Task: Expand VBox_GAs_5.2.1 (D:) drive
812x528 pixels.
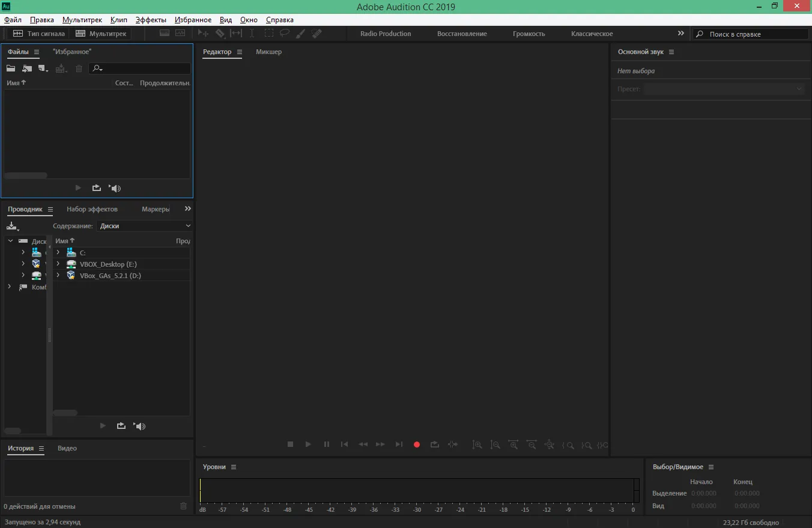Action: tap(58, 275)
